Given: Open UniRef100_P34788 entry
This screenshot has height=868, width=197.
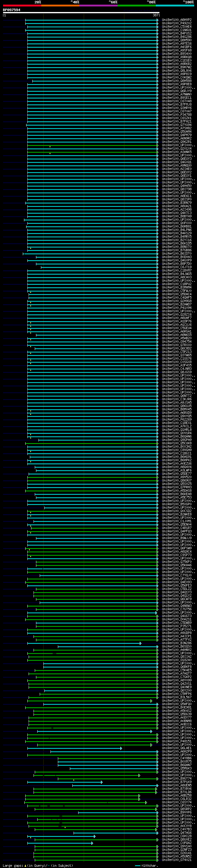Looking at the screenshot, I should 177,115.
